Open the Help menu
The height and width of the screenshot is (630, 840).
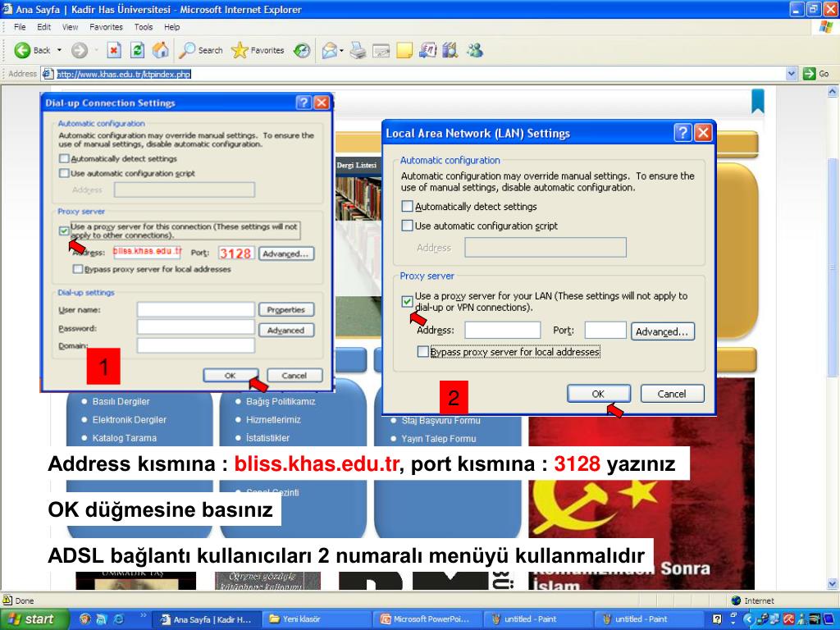point(172,27)
